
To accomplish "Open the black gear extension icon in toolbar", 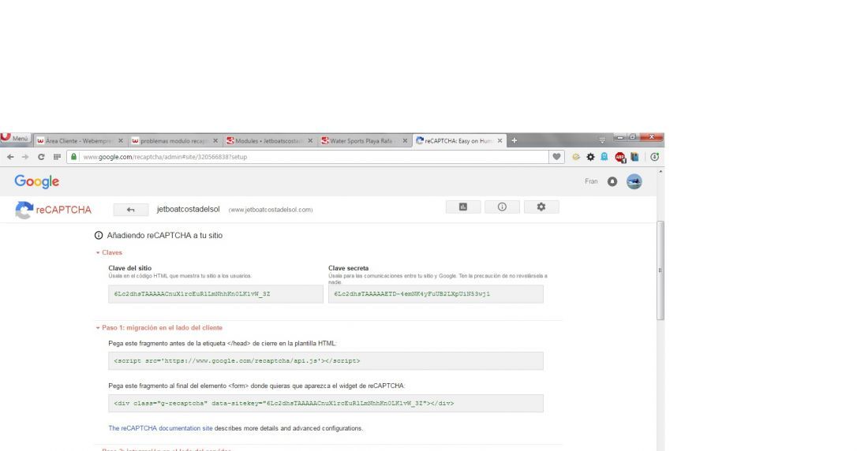I will click(x=591, y=157).
